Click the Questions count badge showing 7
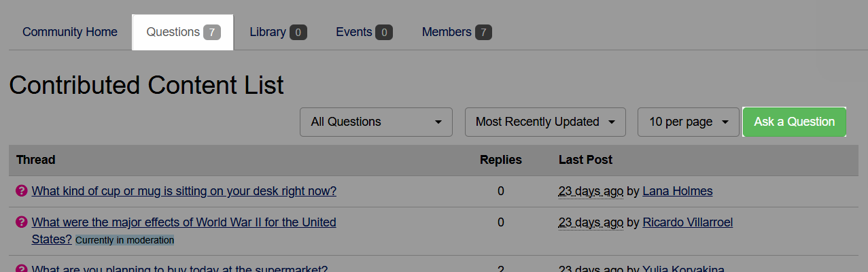Image resolution: width=868 pixels, height=272 pixels. [x=212, y=32]
